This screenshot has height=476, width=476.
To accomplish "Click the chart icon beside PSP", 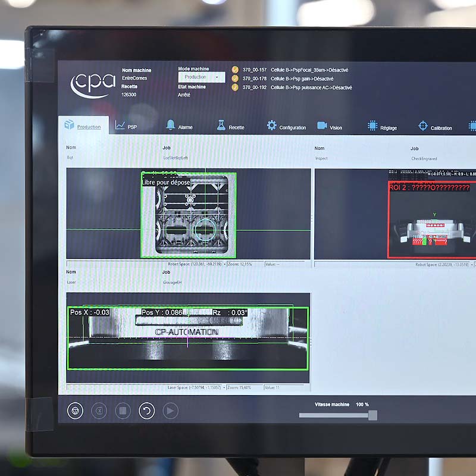I will [120, 125].
